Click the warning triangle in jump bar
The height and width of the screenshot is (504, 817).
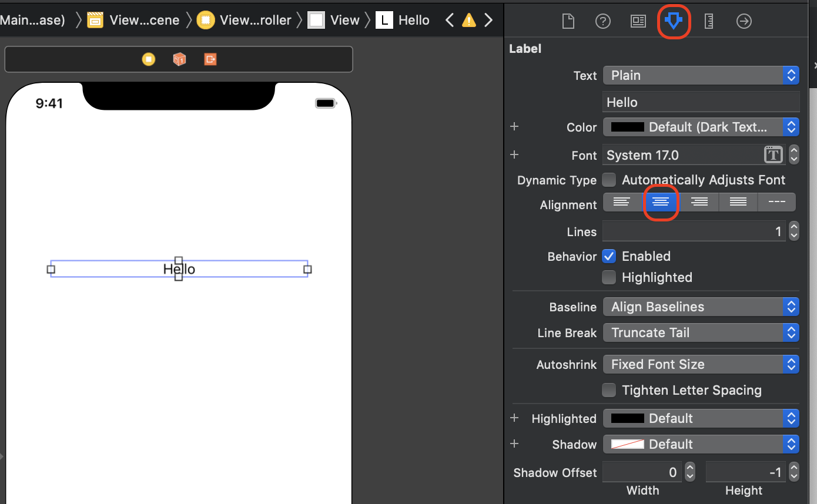469,21
